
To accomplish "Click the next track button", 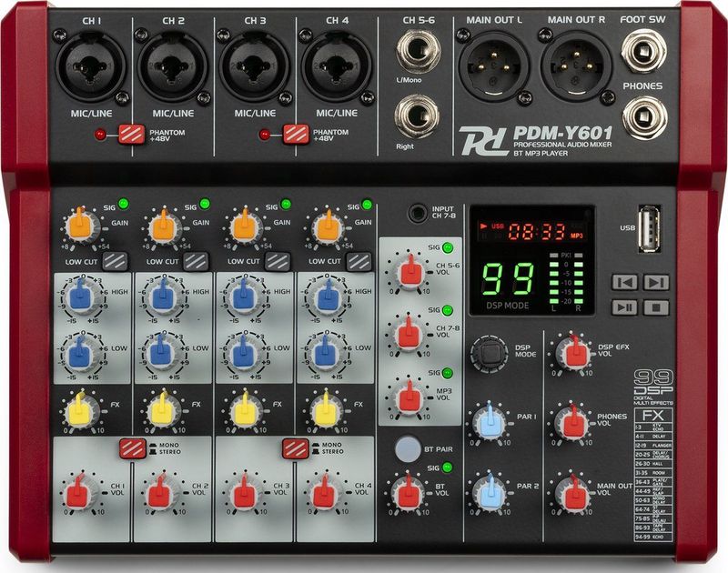I will pos(656,282).
